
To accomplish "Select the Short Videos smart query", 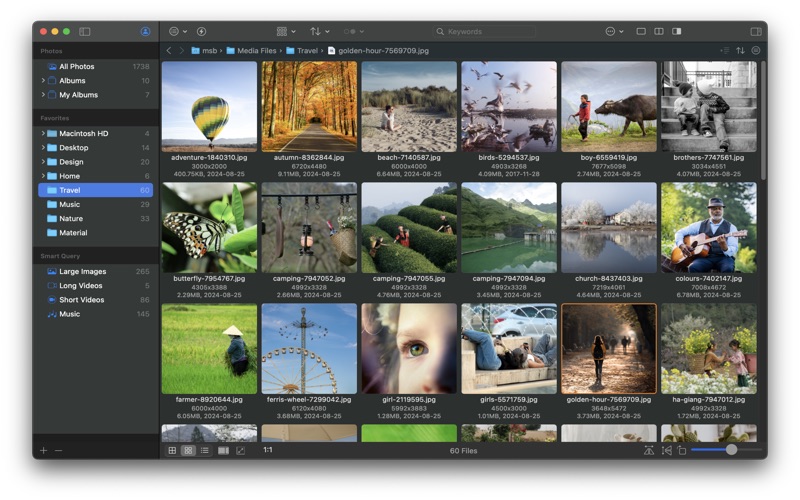I will (95, 300).
